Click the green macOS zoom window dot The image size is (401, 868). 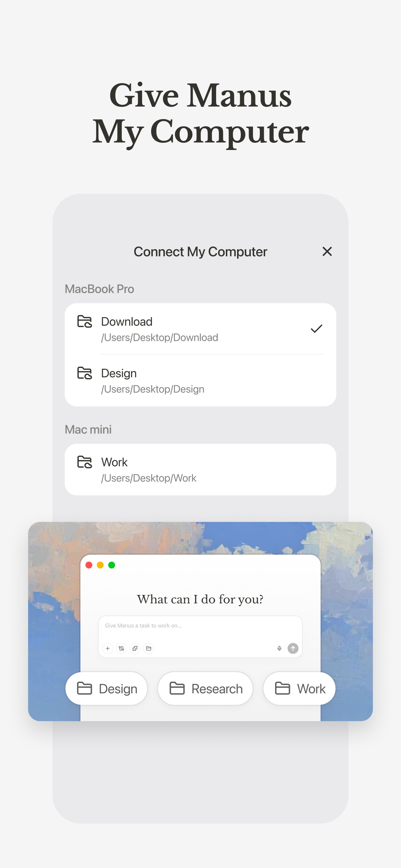click(112, 565)
